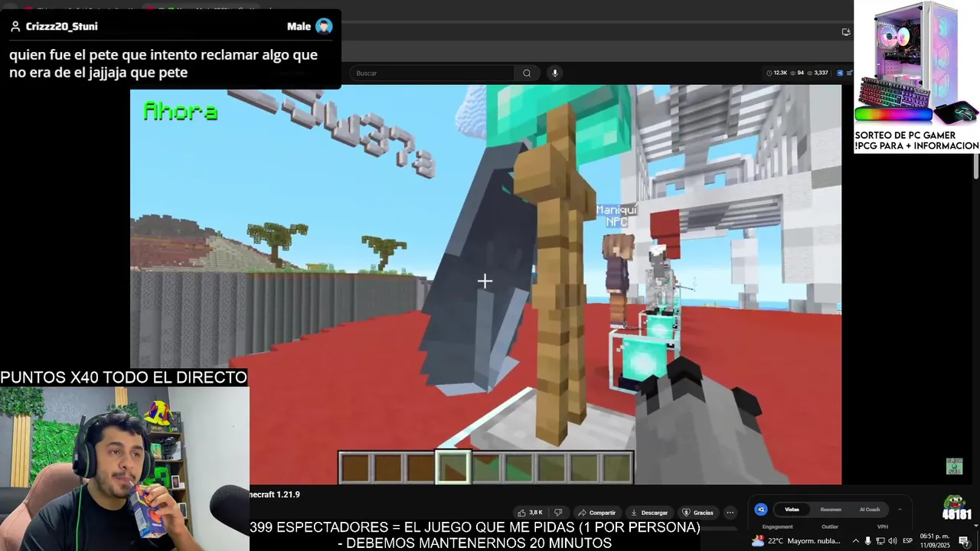The height and width of the screenshot is (551, 980).
Task: Click the 12.3K clock stat
Action: pos(777,73)
